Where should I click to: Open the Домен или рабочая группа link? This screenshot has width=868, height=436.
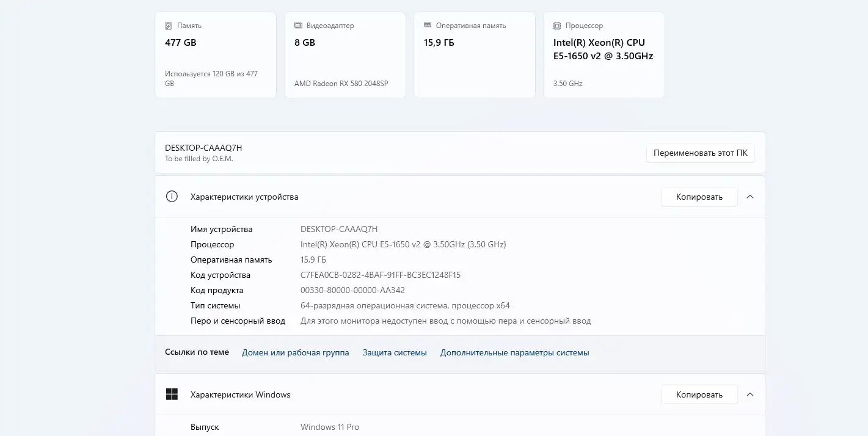pos(296,352)
